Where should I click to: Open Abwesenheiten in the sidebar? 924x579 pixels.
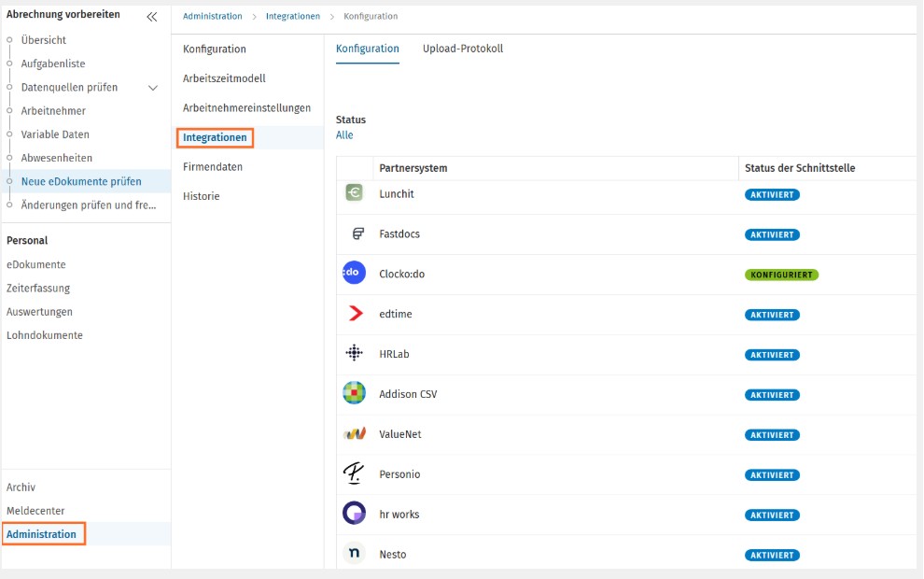click(57, 158)
